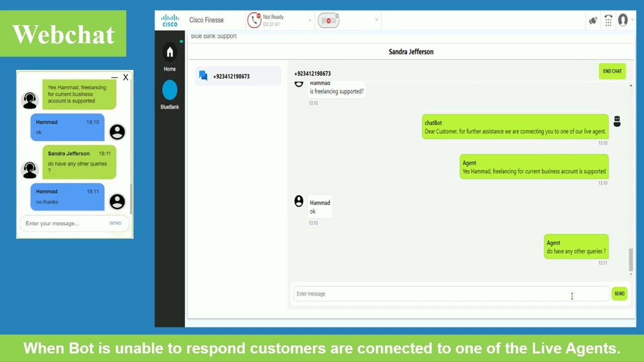Expand the chat status dropdown arrow
The image size is (644, 362).
pyautogui.click(x=376, y=20)
